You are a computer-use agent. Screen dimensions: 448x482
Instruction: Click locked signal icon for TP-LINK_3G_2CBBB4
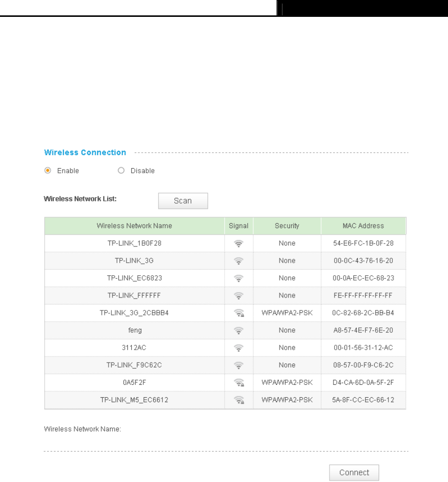239,313
